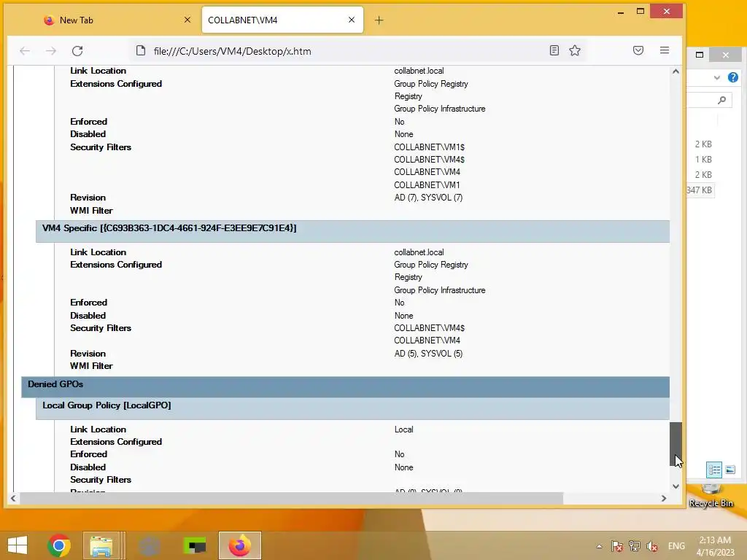The width and height of the screenshot is (747, 560).
Task: Close the New Tab tab
Action: tap(187, 20)
